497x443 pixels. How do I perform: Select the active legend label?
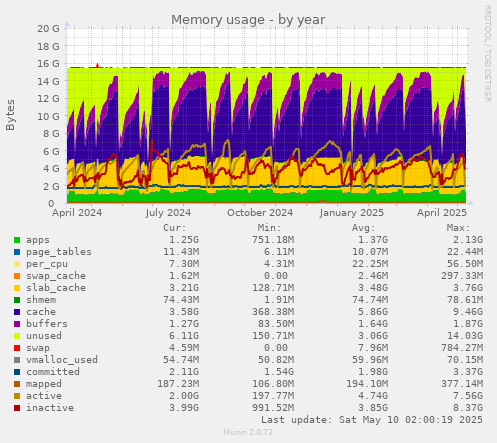[x=44, y=396]
